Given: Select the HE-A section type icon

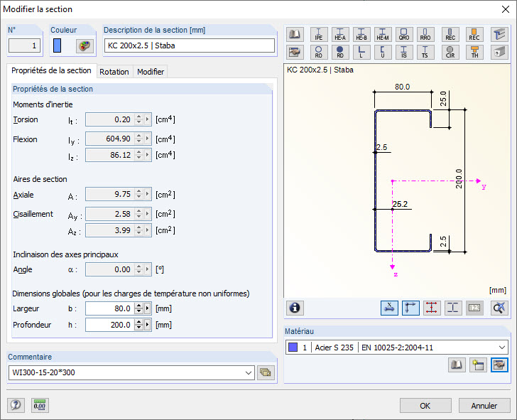Looking at the screenshot, I should tap(340, 34).
